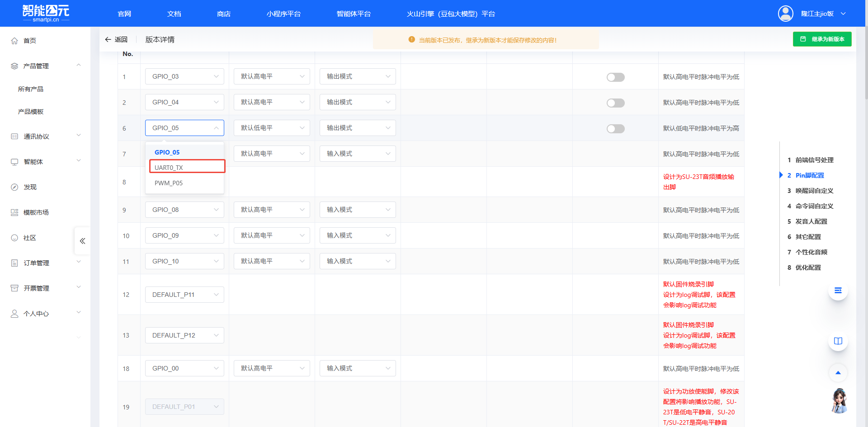This screenshot has width=868, height=427.
Task: Click the user avatar icon in the header
Action: point(785,14)
